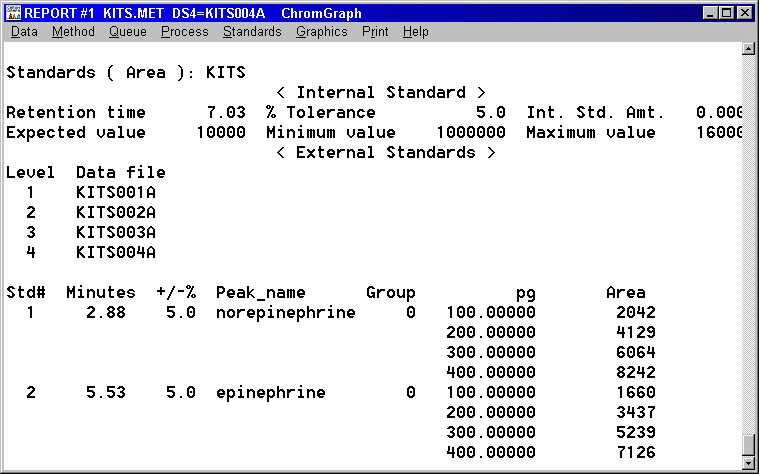Open the Data menu

click(24, 32)
